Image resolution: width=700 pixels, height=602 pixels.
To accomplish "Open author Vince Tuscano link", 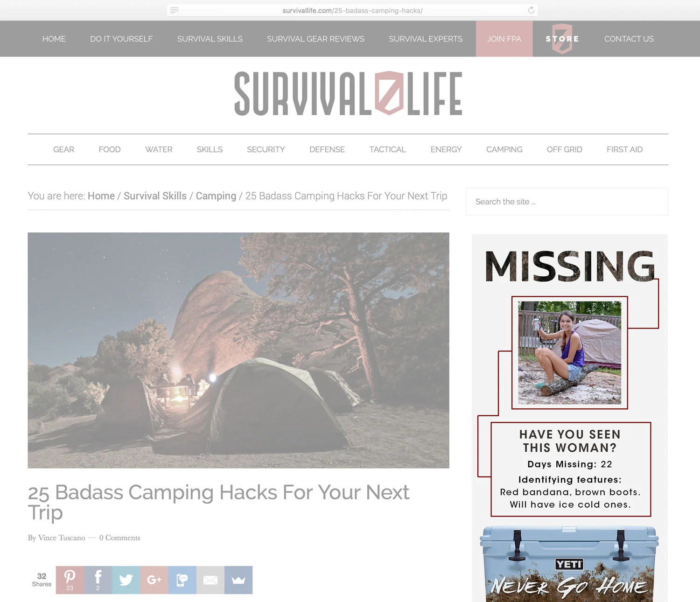I will point(62,538).
